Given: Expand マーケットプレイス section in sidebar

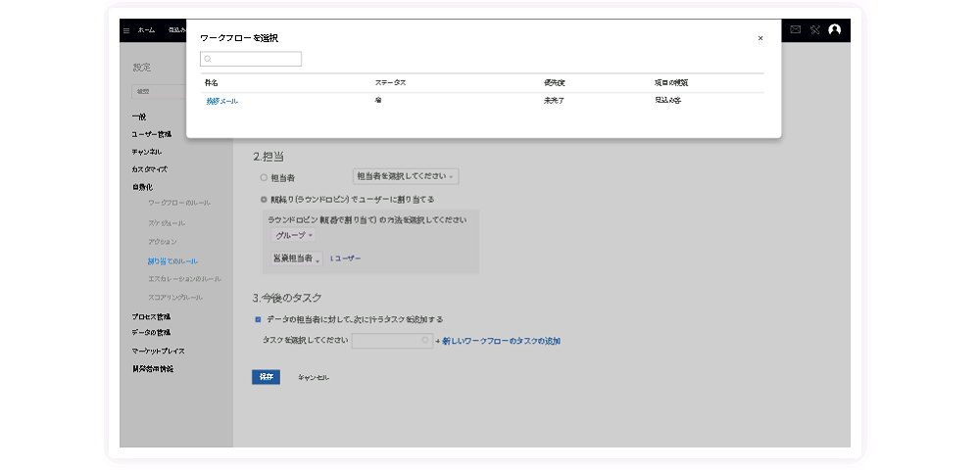Looking at the screenshot, I should tap(158, 352).
